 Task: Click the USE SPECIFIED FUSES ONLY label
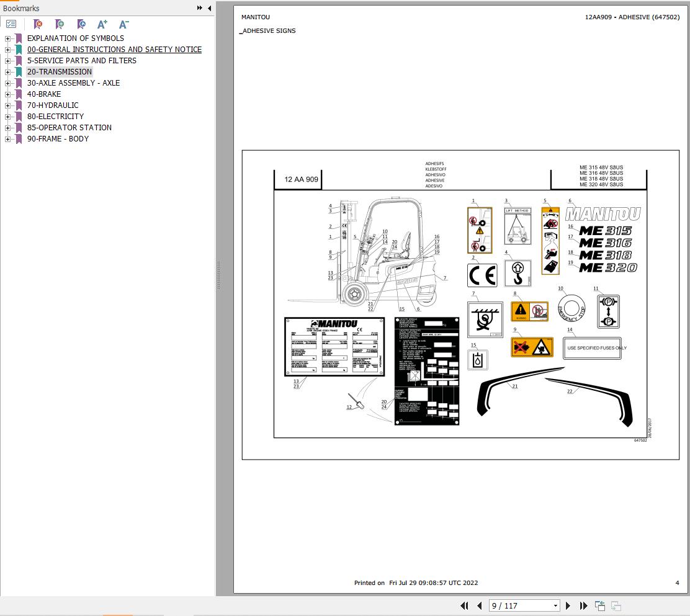tap(593, 348)
